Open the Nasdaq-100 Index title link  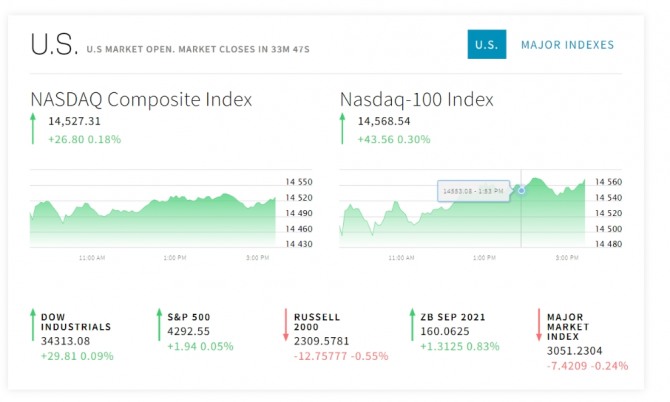[x=417, y=99]
